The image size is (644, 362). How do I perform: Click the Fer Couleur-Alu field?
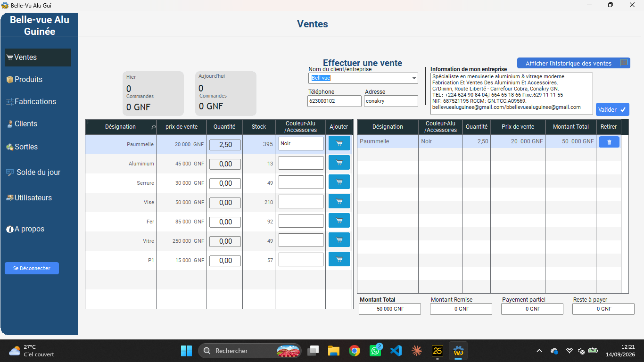coord(301,221)
